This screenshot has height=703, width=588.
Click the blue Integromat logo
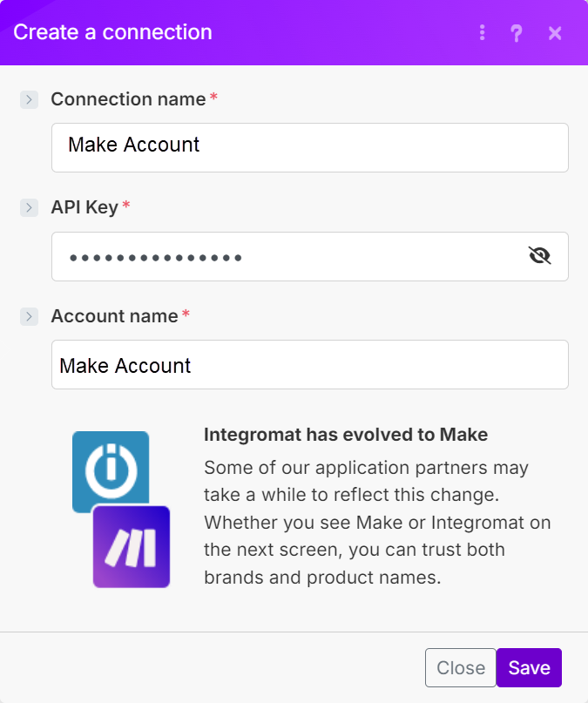click(x=111, y=470)
